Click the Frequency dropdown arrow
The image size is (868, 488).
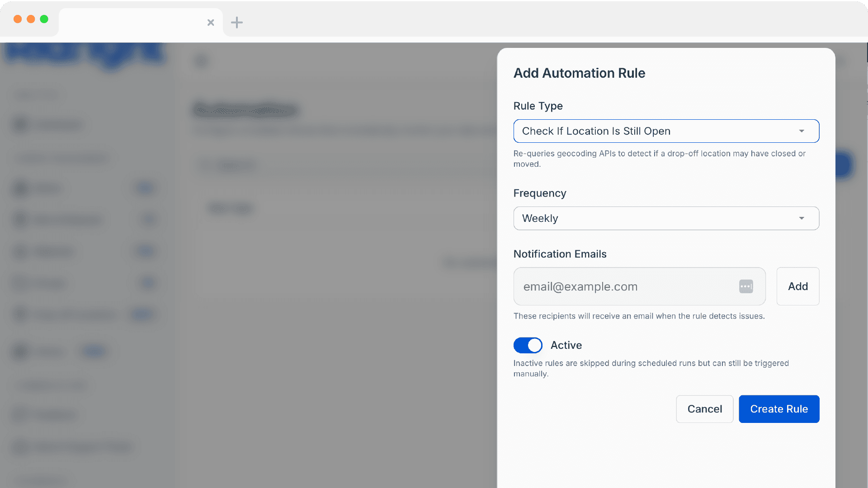pyautogui.click(x=802, y=218)
